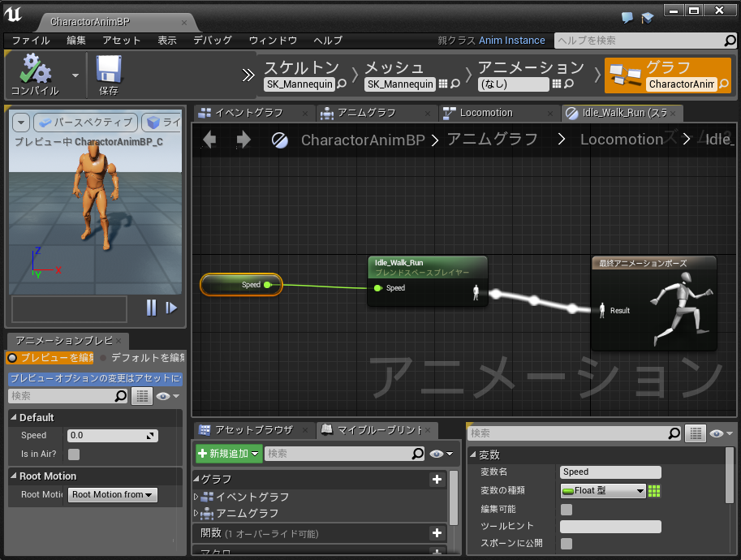Image resolution: width=741 pixels, height=560 pixels.
Task: Open preview panel view options eye dropdown
Action: click(168, 396)
